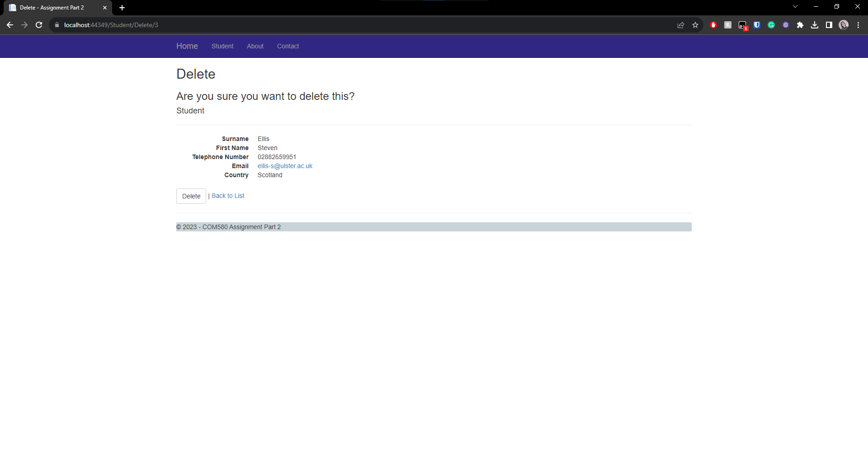
Task: Click the browser profile avatar
Action: 844,25
